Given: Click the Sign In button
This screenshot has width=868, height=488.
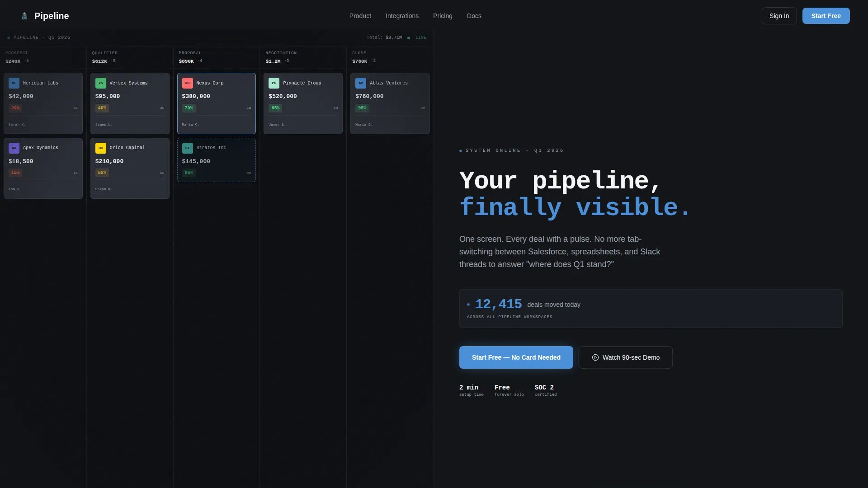Looking at the screenshot, I should (x=779, y=16).
